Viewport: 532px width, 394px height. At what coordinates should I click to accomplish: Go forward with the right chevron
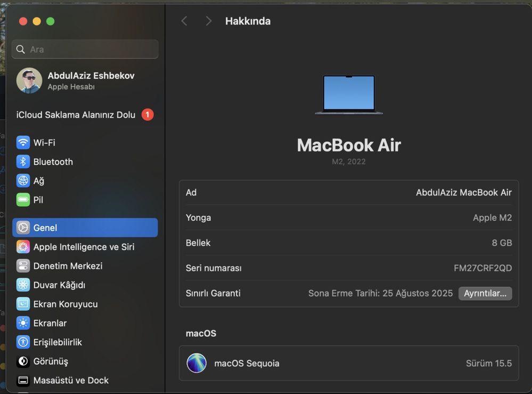click(208, 21)
